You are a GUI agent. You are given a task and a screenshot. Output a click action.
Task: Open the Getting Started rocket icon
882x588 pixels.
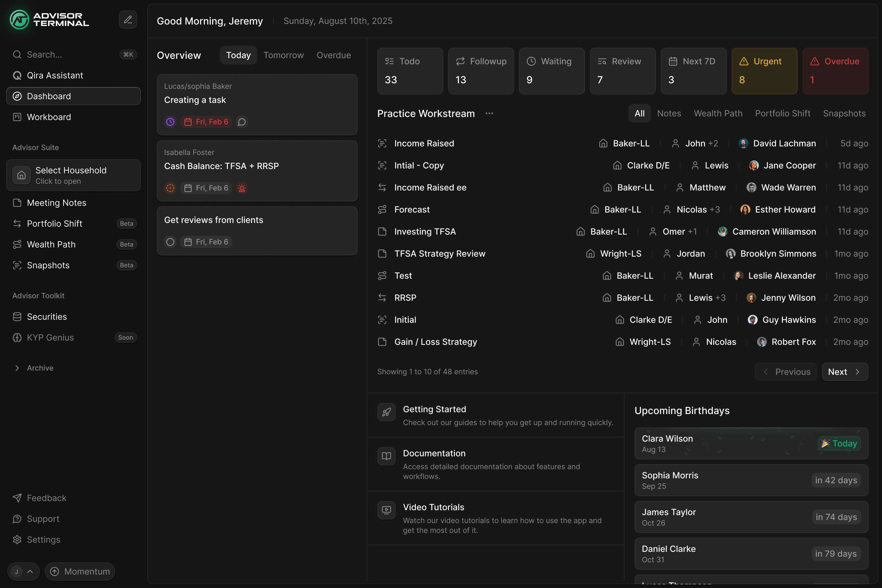coord(386,413)
